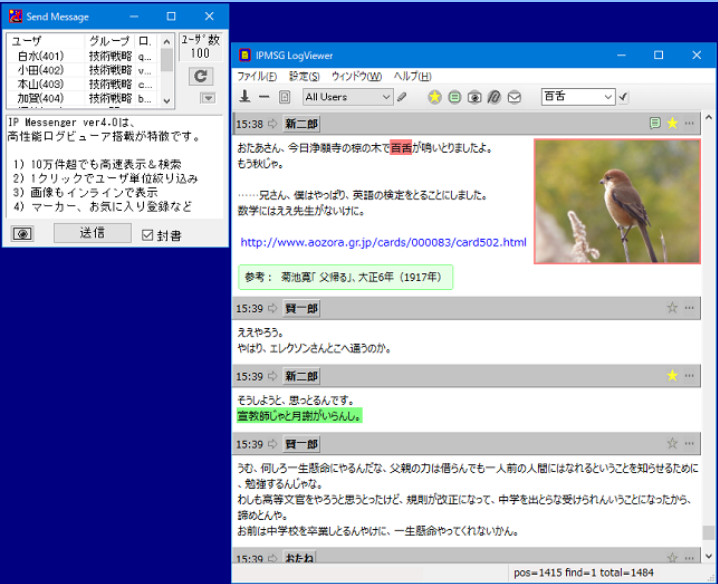The image size is (718, 584).
Task: Click the refresh user list button
Action: (201, 76)
